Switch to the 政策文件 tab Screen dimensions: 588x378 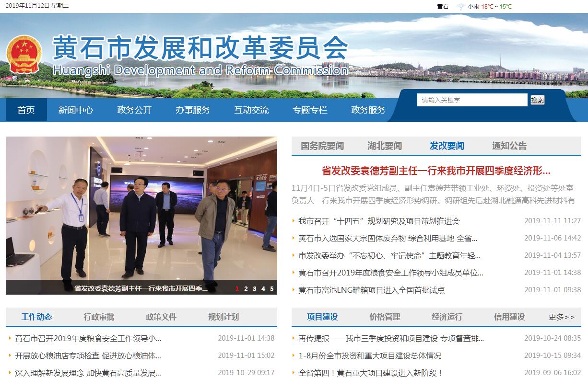pos(161,317)
